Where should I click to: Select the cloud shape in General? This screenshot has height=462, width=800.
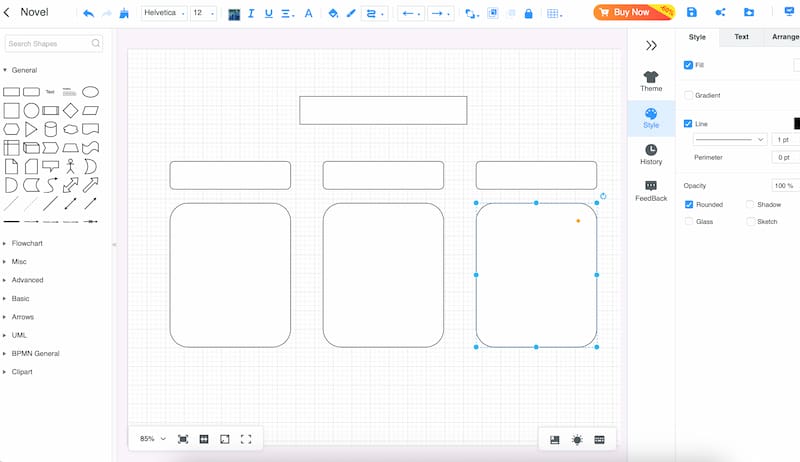[70, 129]
